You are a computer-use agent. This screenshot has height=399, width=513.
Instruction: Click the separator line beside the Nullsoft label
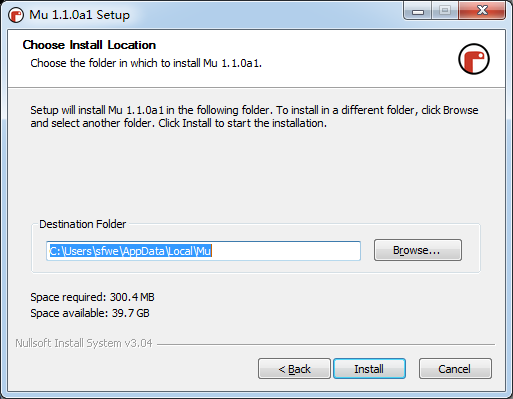tap(326, 344)
